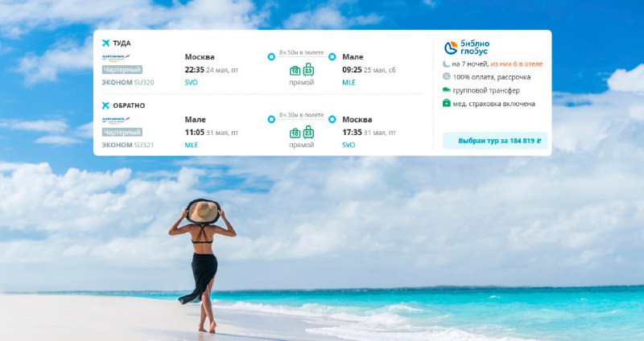
Task: Click the Библио Глобус operator logo
Action: click(x=467, y=47)
